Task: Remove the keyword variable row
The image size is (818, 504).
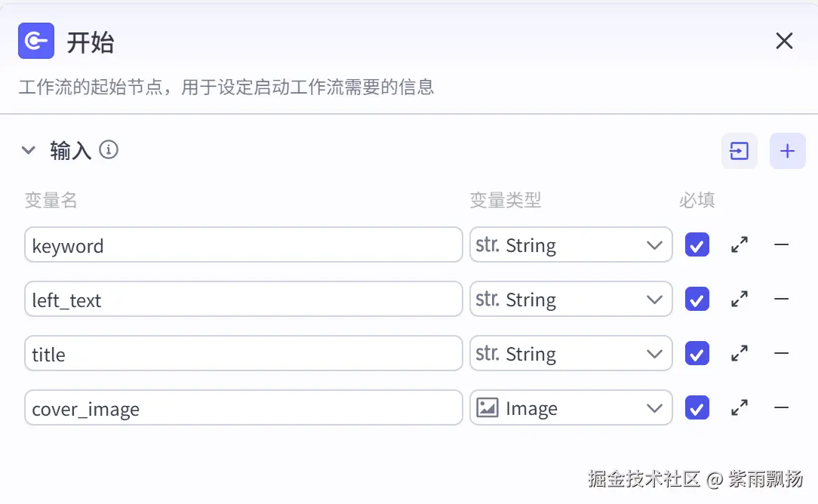Action: coord(781,245)
